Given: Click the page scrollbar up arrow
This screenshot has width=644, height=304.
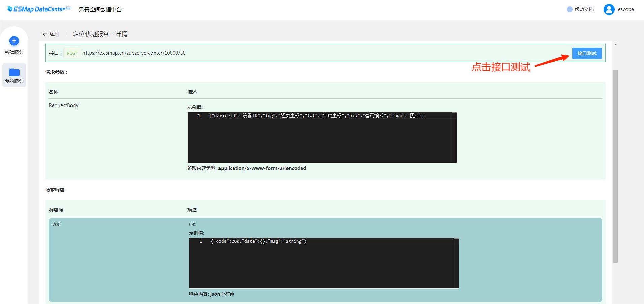Looking at the screenshot, I should pos(615,44).
